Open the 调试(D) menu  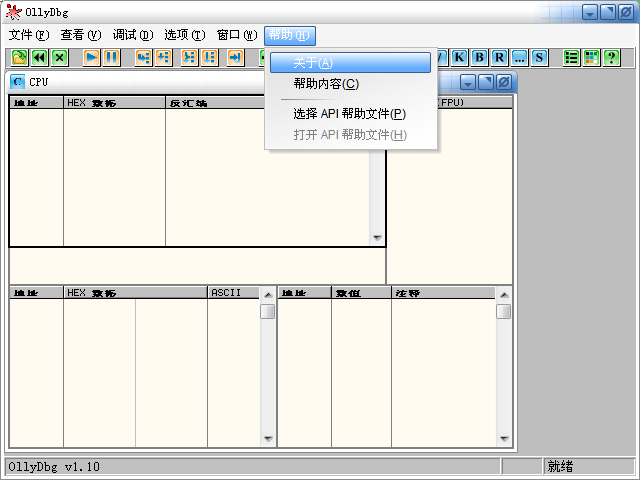(133, 35)
